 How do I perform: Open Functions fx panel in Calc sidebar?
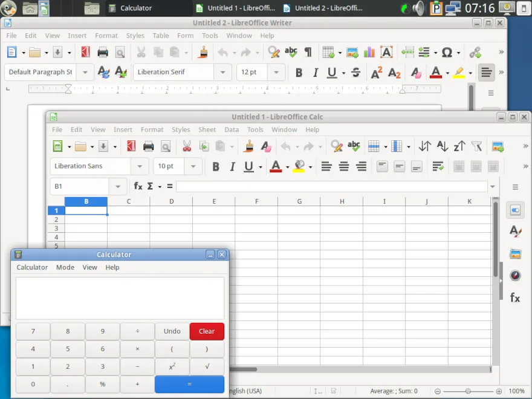[515, 297]
